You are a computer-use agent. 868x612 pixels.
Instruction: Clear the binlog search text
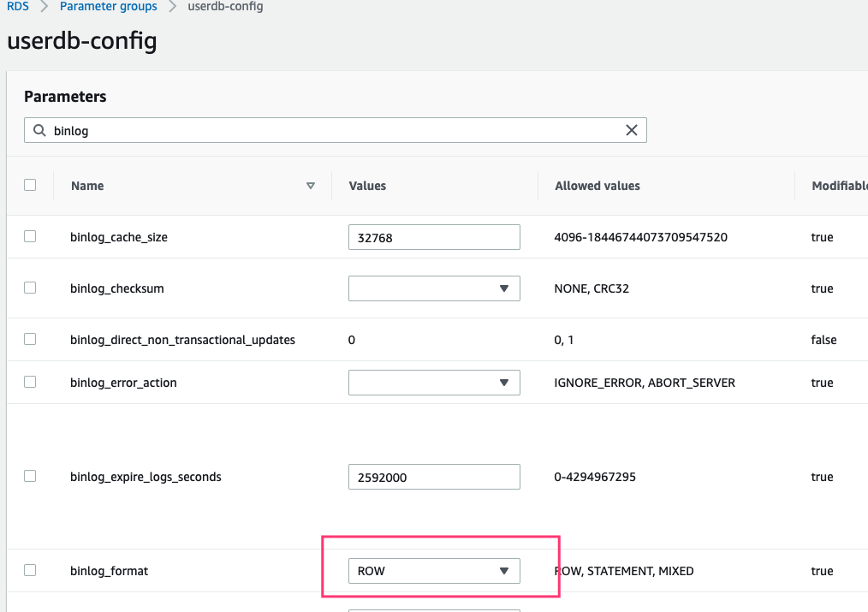tap(632, 130)
